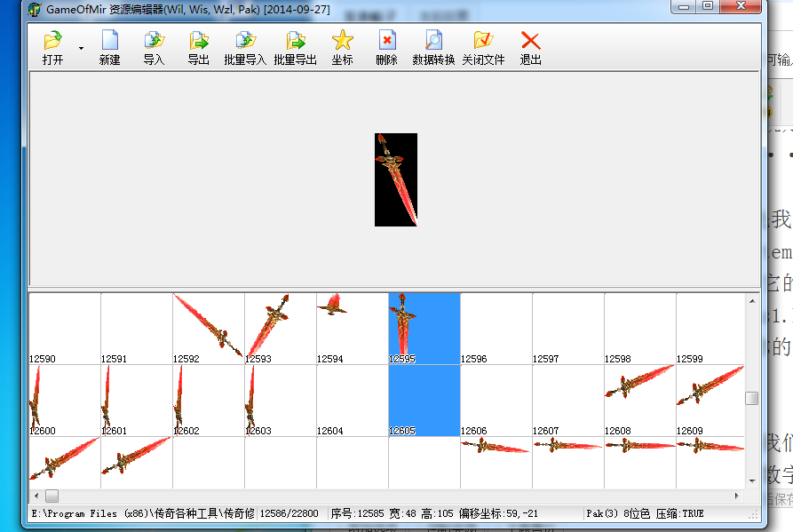Click the horizontal scrollbar right arrow
Viewport: 793px width, 532px height.
(736, 496)
